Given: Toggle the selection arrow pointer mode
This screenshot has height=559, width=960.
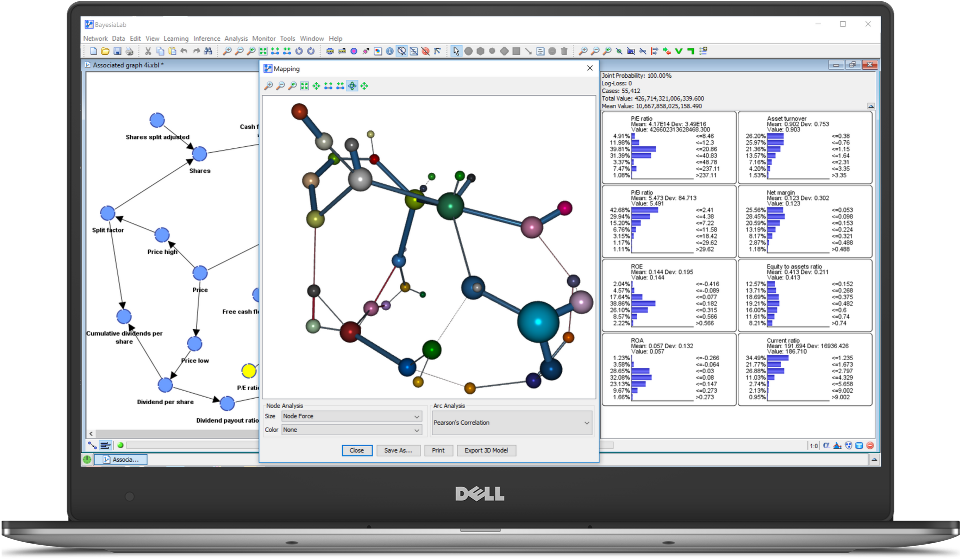Looking at the screenshot, I should pos(456,51).
